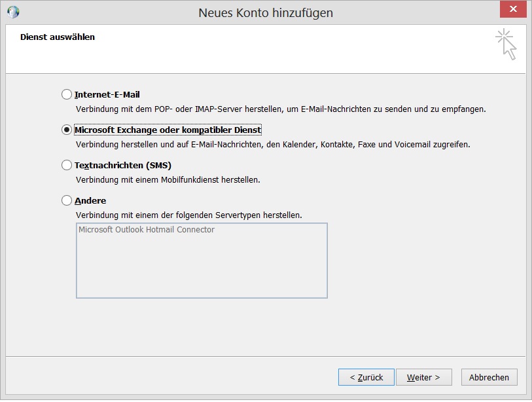Click the Mobilfunkdienst herstellen description text
Screen dimensions: 532x402
168,179
